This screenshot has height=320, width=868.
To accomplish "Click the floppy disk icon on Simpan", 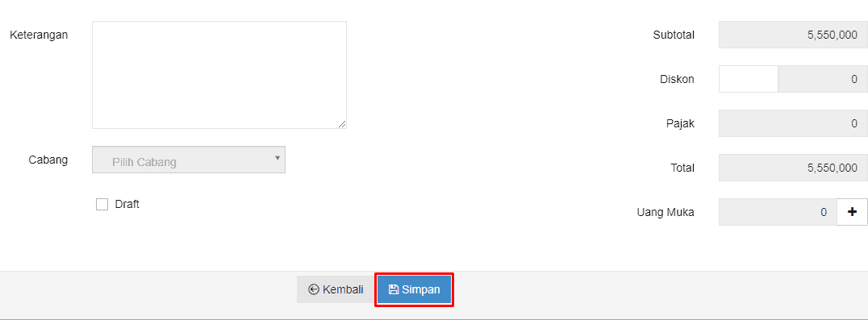I will [394, 289].
